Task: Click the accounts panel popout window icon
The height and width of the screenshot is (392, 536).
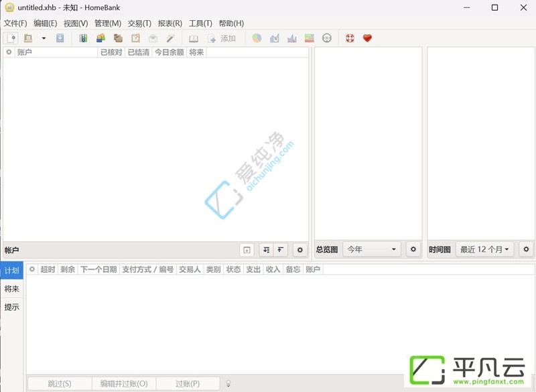Action: tap(247, 250)
